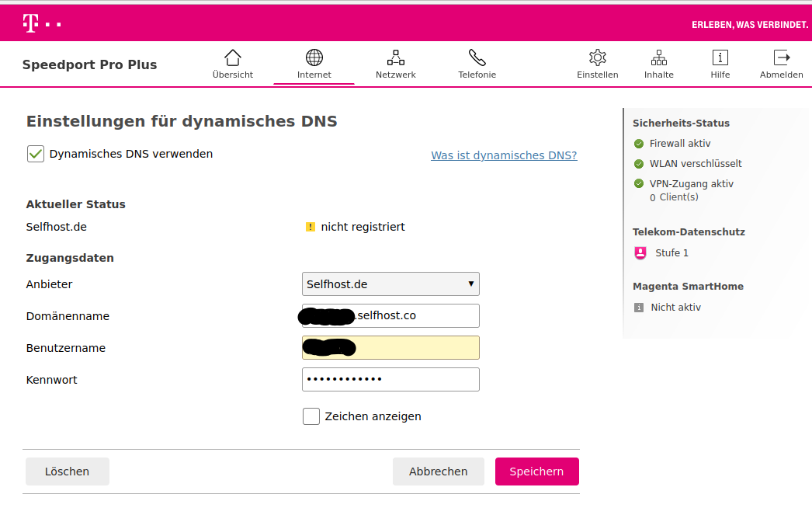Switch to the Übersicht tab label
Image resolution: width=812 pixels, height=515 pixels.
[x=233, y=75]
